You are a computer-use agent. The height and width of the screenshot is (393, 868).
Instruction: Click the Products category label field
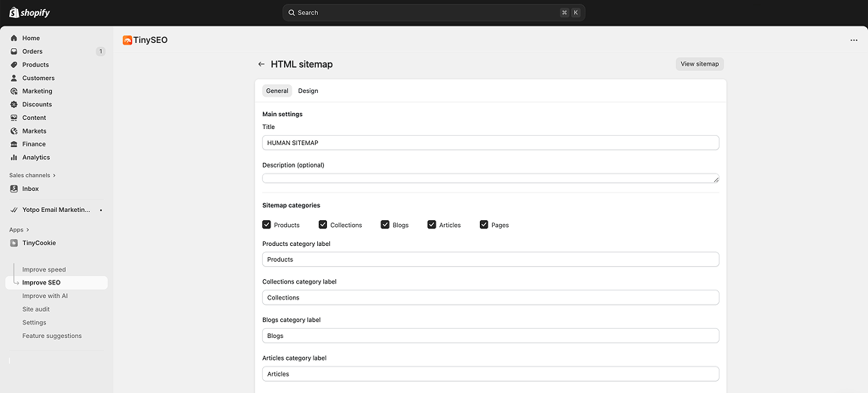491,259
